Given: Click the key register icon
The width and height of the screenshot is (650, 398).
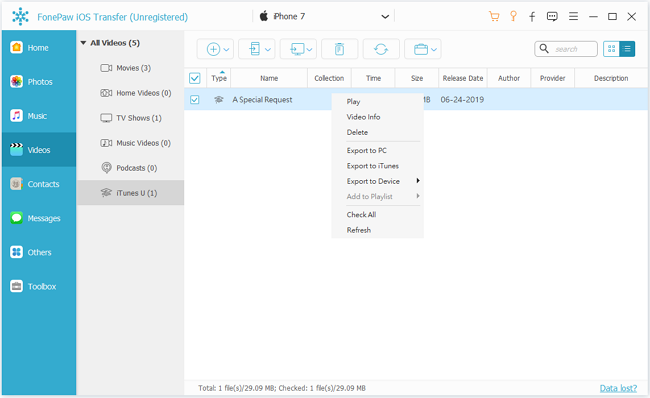Looking at the screenshot, I should (x=513, y=17).
